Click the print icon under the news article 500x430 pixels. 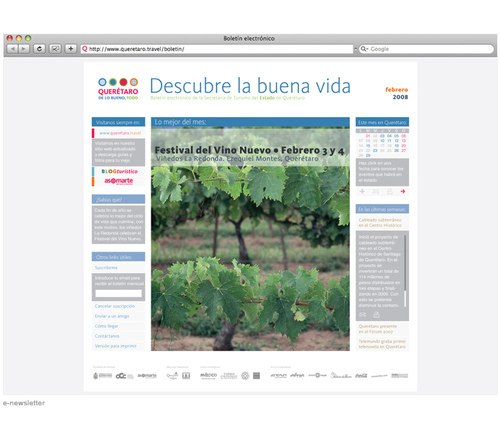376,314
